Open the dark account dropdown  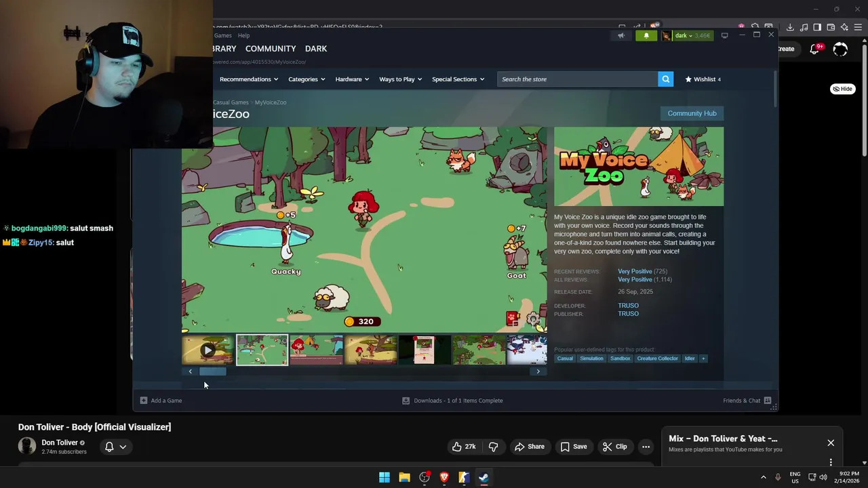tap(687, 35)
